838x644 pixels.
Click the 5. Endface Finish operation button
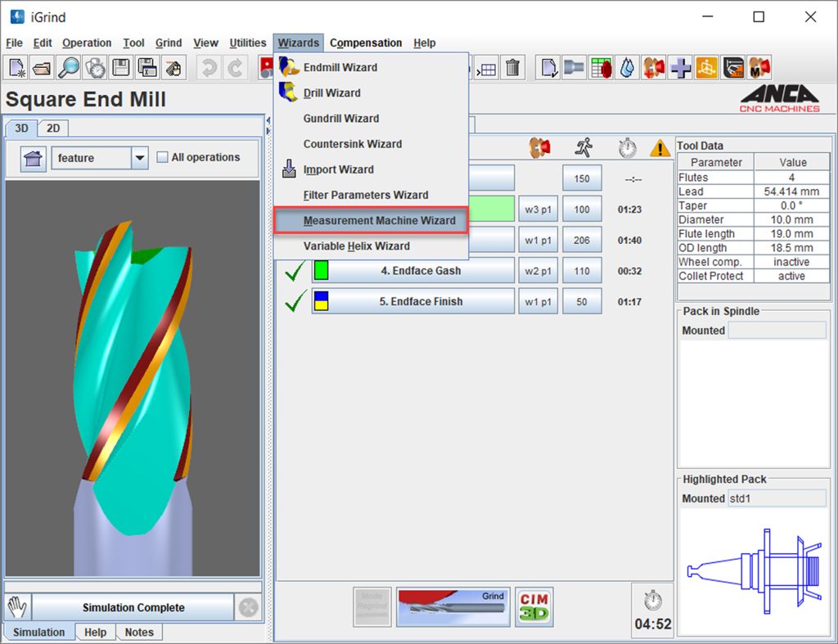point(421,302)
